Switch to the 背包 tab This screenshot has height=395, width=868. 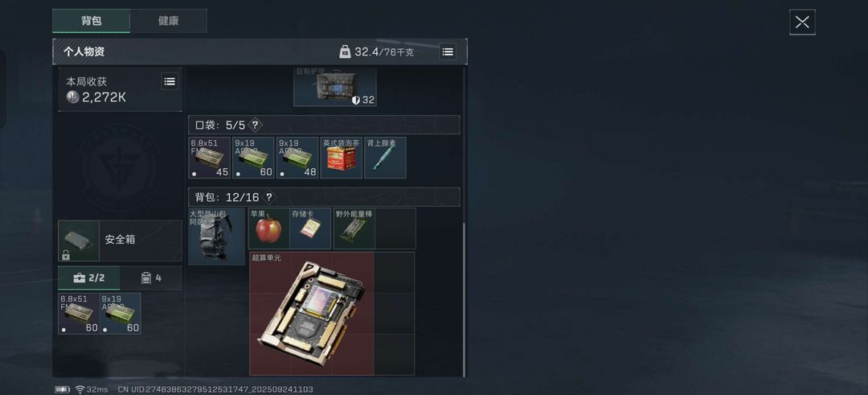[92, 21]
